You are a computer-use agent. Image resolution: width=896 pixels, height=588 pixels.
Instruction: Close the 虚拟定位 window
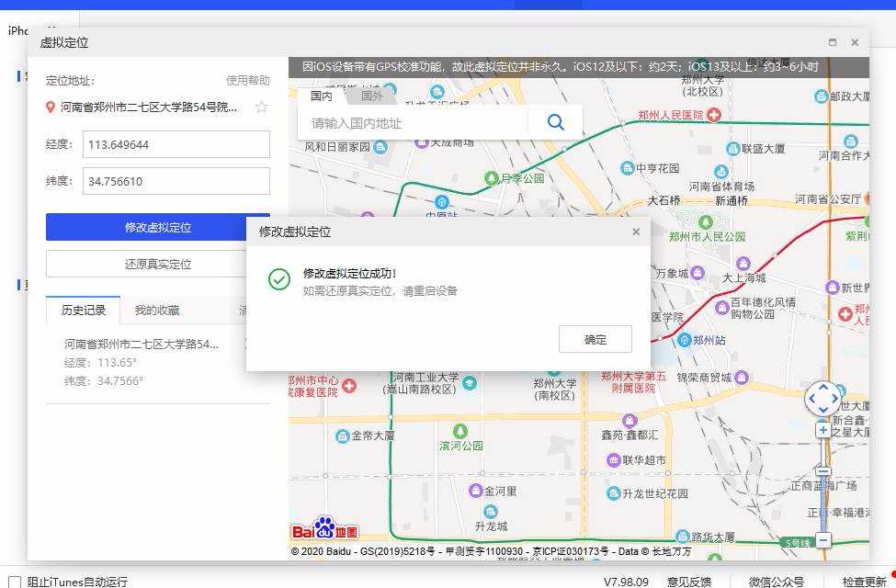(855, 42)
